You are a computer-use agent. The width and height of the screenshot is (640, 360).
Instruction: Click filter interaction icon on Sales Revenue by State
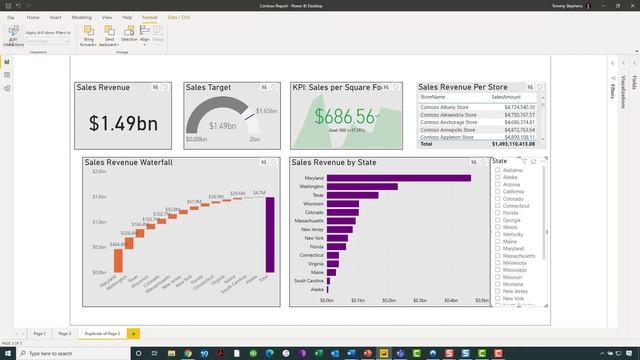point(473,162)
